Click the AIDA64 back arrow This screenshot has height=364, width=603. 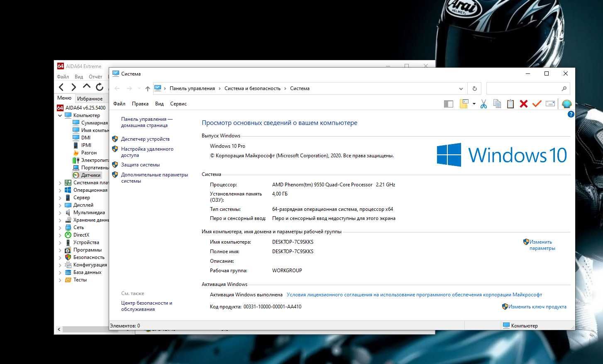coord(61,87)
